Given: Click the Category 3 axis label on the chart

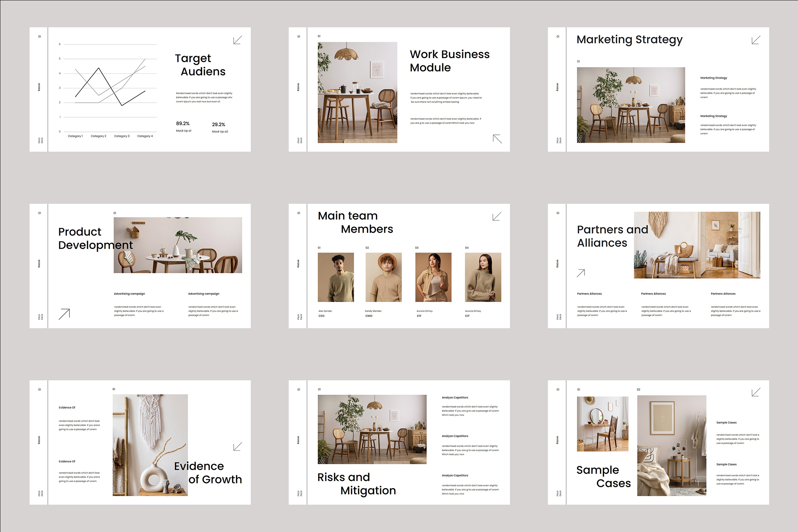Looking at the screenshot, I should pos(122,136).
